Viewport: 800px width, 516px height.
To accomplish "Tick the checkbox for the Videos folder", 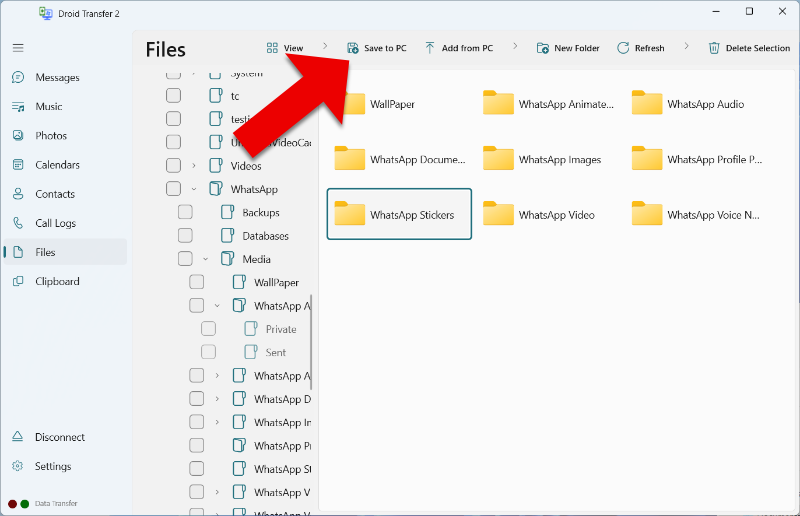I will pyautogui.click(x=173, y=165).
